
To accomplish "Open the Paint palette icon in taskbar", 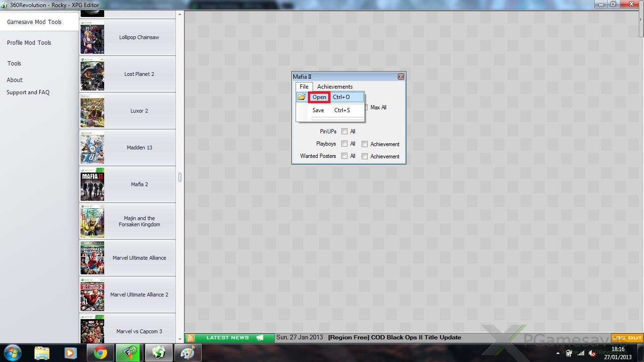I will [188, 353].
